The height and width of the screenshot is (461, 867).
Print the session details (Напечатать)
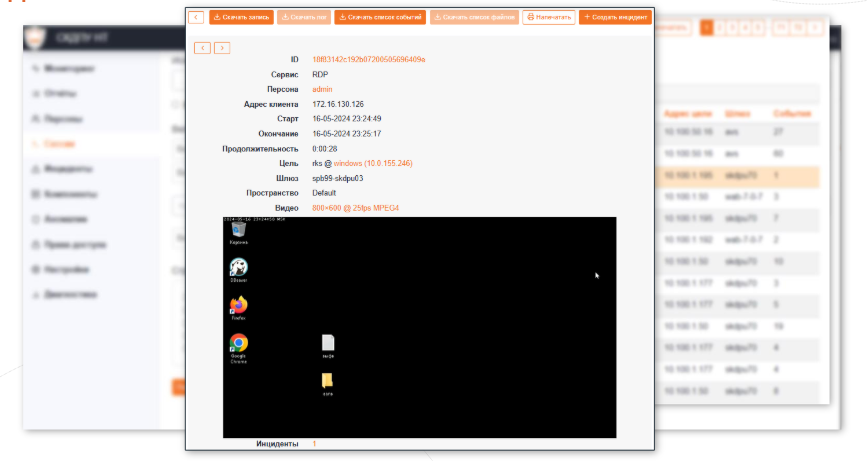549,17
